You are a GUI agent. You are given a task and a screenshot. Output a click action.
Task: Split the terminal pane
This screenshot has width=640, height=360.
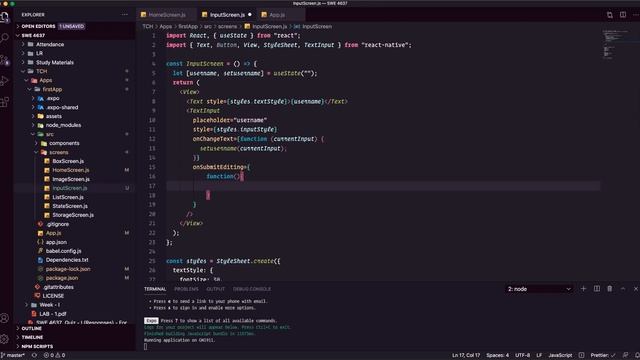[597, 289]
